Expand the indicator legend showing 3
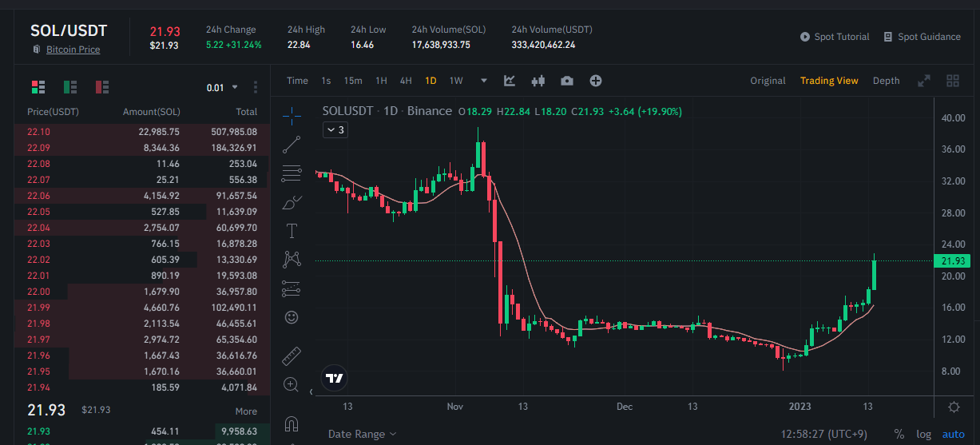The width and height of the screenshot is (980, 445). [335, 129]
